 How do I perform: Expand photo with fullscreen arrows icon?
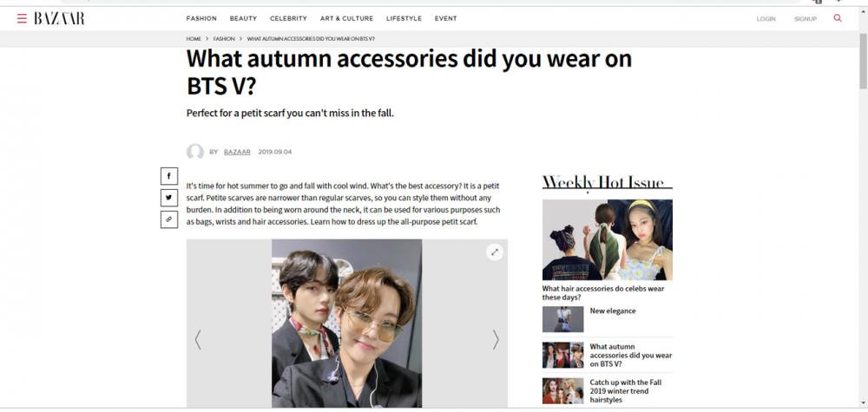[495, 252]
